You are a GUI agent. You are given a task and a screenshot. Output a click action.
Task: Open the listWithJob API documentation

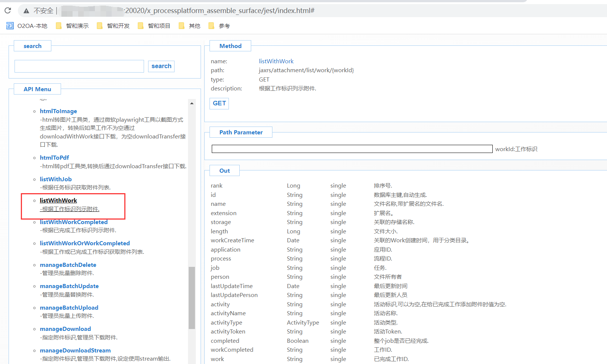pos(55,179)
